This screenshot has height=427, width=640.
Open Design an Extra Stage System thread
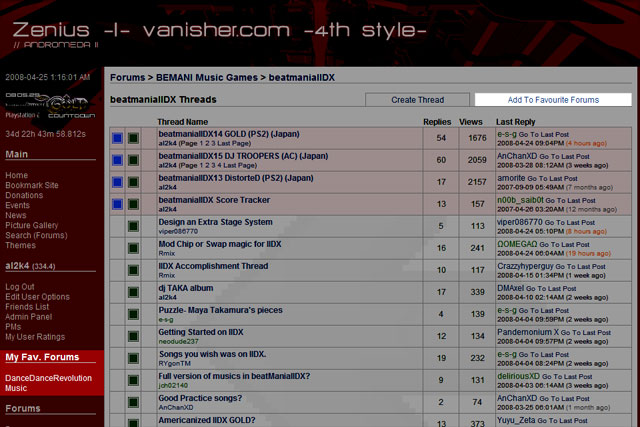pyautogui.click(x=216, y=222)
